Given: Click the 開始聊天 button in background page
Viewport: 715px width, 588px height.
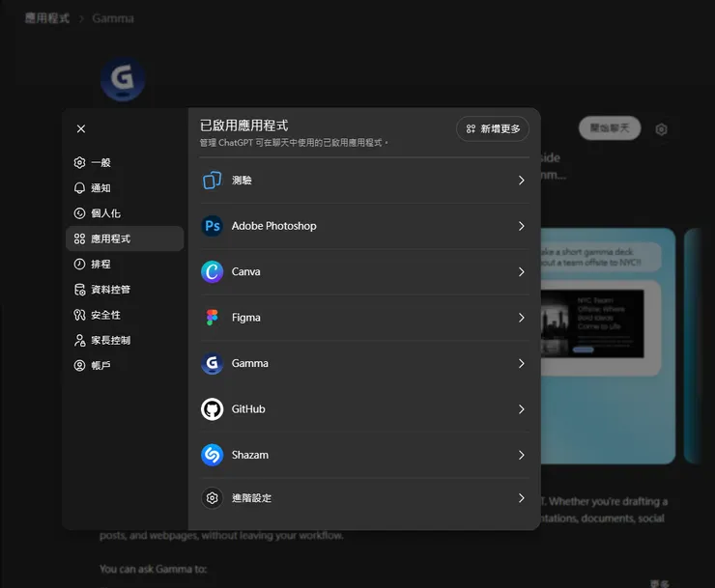Looking at the screenshot, I should pyautogui.click(x=610, y=128).
